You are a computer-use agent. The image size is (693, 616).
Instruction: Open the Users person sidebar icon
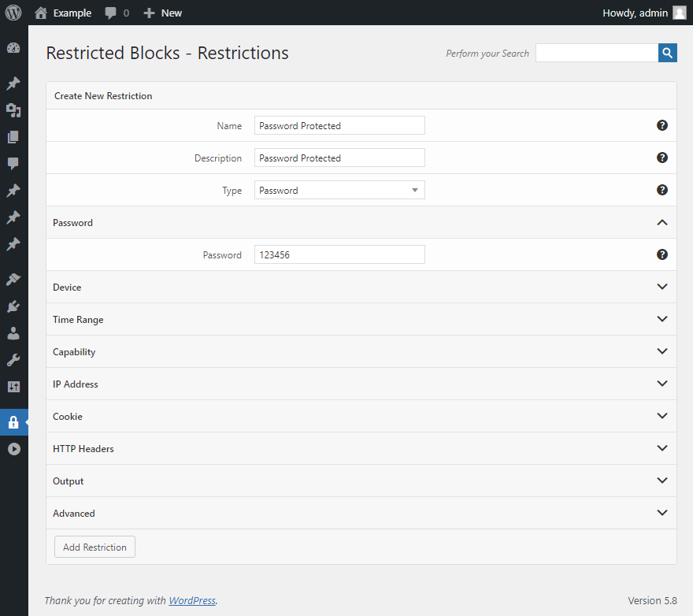13,333
